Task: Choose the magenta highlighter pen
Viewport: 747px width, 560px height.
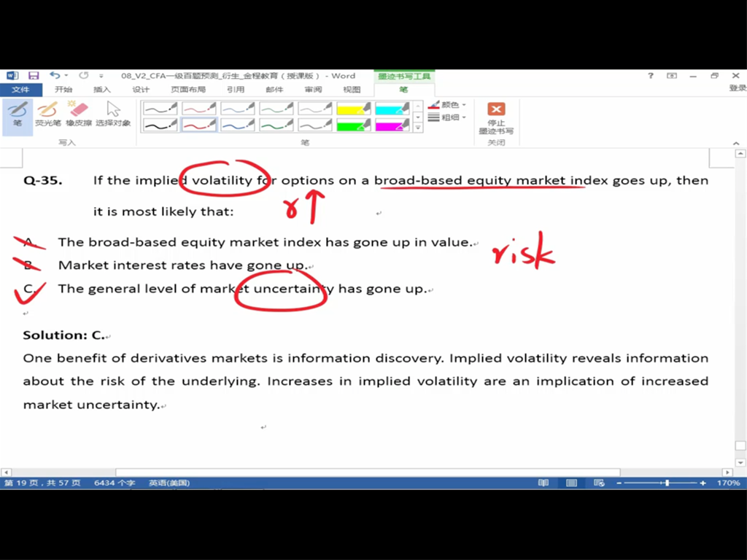Action: (x=392, y=125)
